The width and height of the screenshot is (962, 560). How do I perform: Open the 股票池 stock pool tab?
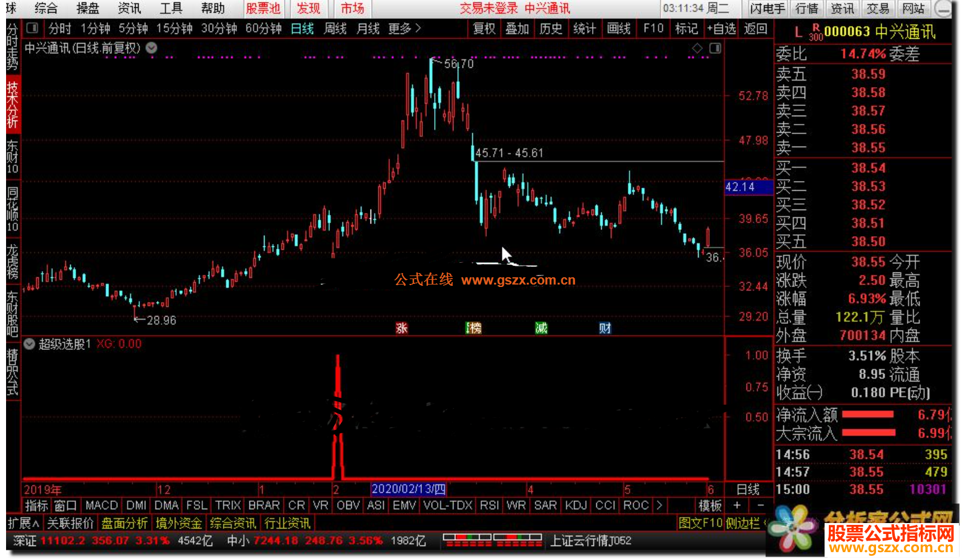(263, 8)
